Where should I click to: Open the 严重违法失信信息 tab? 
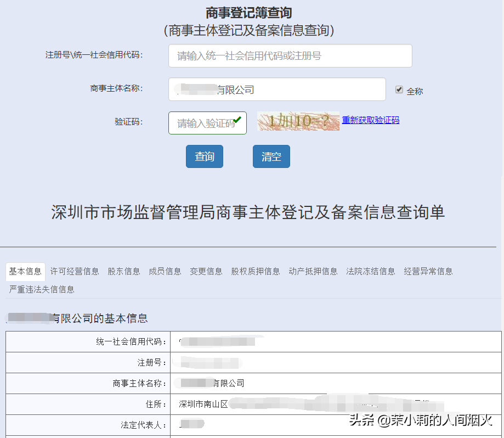(x=41, y=289)
